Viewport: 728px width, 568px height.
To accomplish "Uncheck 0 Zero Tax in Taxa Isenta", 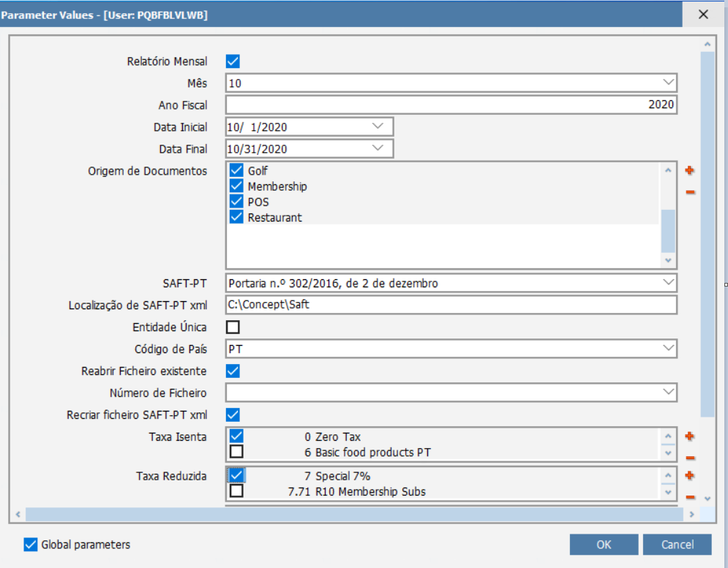I will 236,436.
